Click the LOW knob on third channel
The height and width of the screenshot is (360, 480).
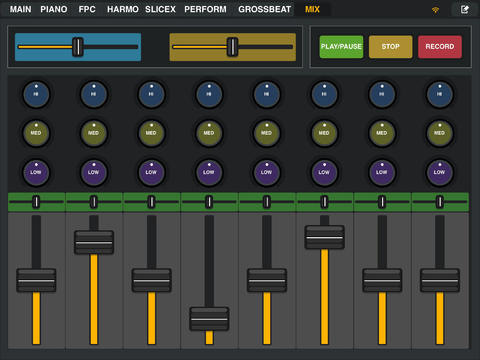click(151, 172)
